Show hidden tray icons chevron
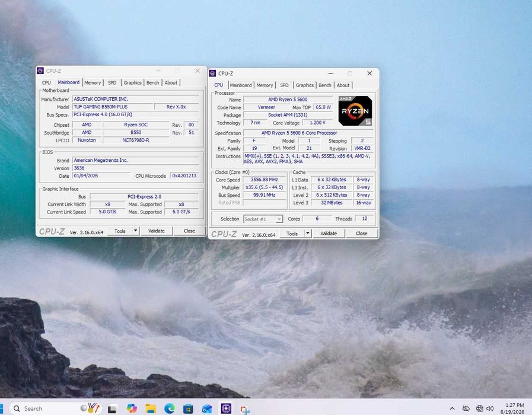This screenshot has width=532, height=415. 453,409
